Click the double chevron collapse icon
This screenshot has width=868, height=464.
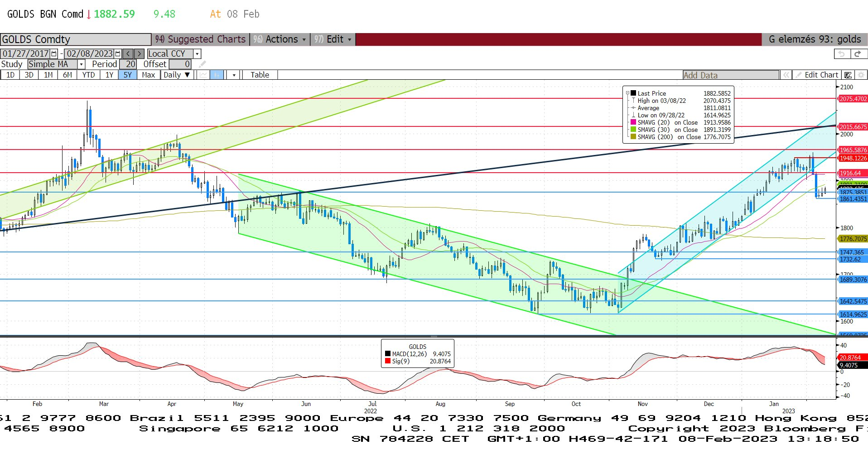click(786, 75)
